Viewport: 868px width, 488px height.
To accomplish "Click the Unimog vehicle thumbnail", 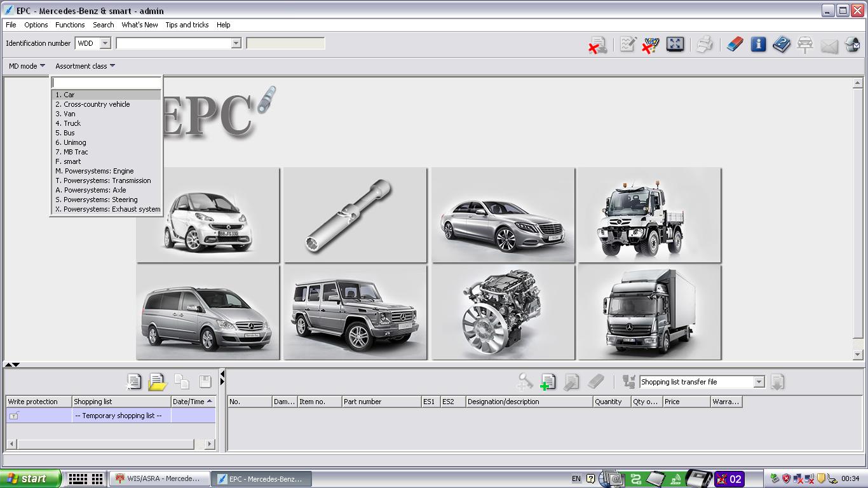I will point(649,215).
